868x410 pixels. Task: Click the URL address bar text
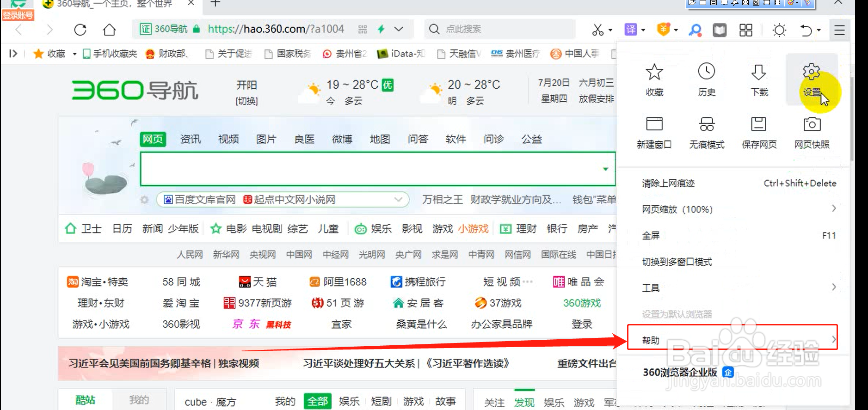[x=276, y=29]
